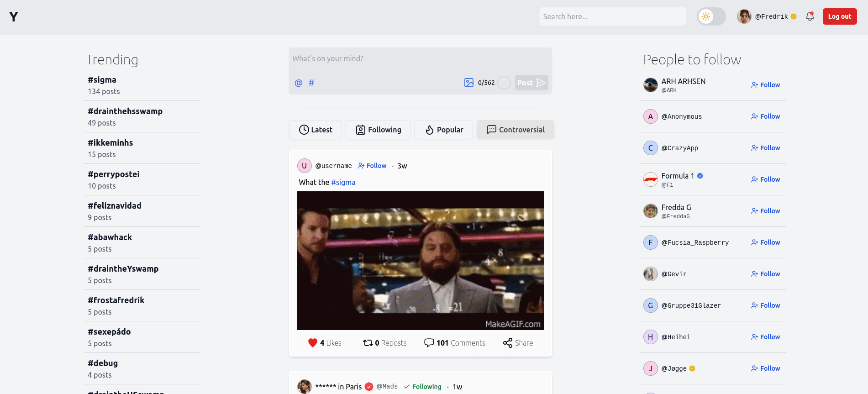
Task: Click the Y logo in header
Action: pyautogui.click(x=14, y=17)
